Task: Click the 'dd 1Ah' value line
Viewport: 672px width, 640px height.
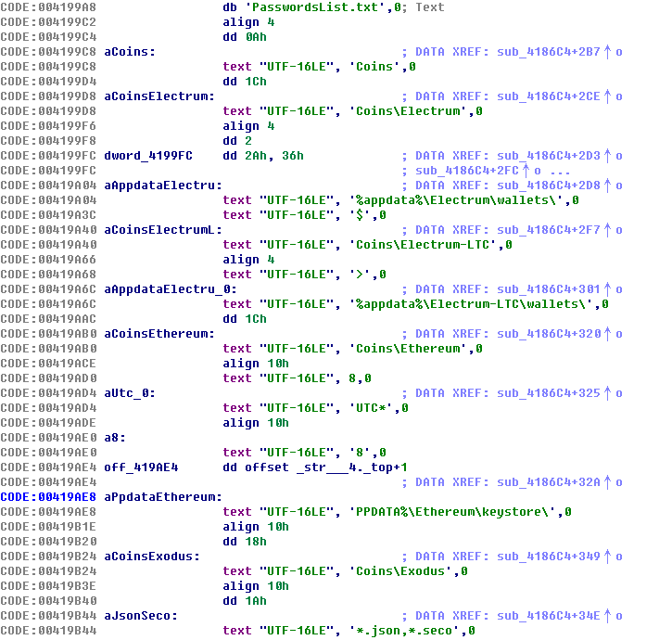Action: click(x=245, y=601)
